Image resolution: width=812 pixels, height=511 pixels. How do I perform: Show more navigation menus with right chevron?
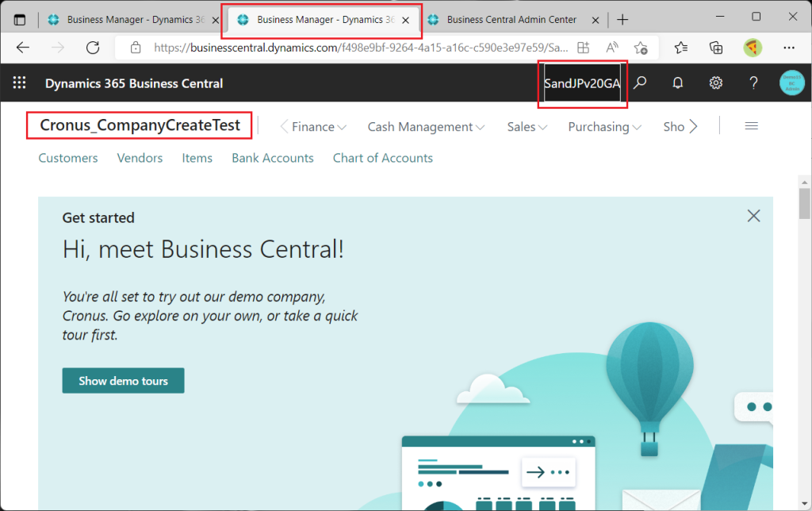[x=693, y=126]
